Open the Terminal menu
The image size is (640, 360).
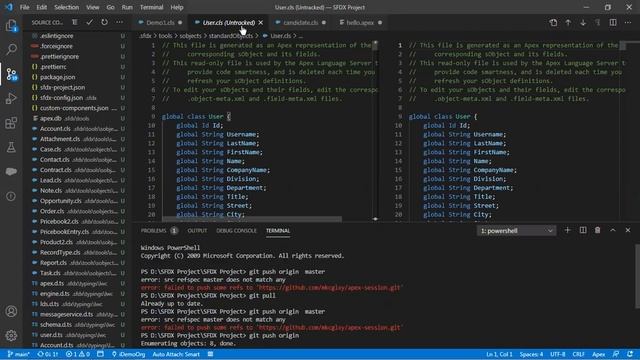151,7
